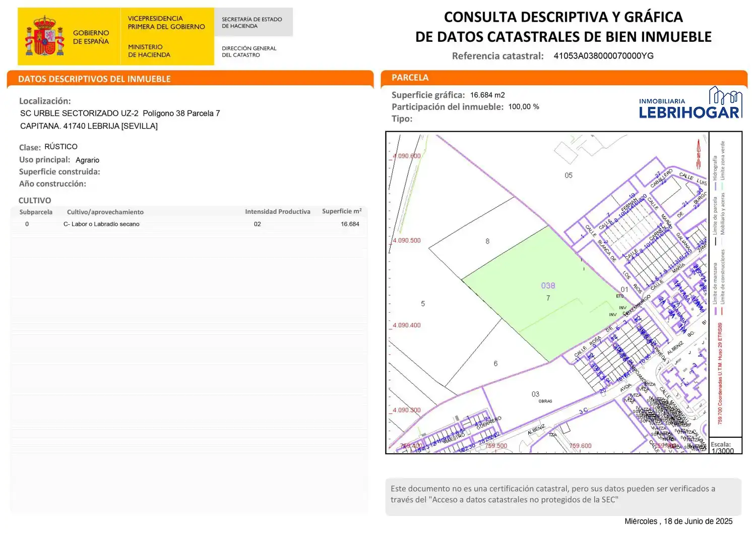Click the 759.500 coordinate label
This screenshot has width=756, height=534.
click(496, 446)
